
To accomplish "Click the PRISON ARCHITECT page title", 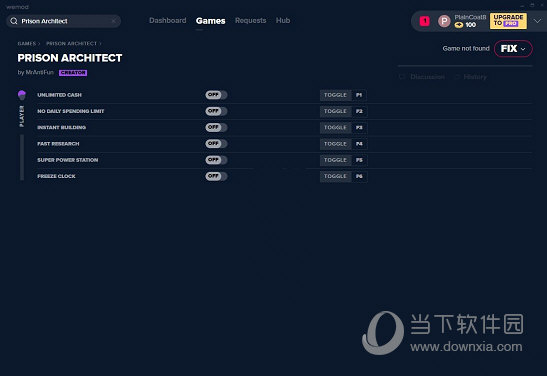I will pos(70,58).
